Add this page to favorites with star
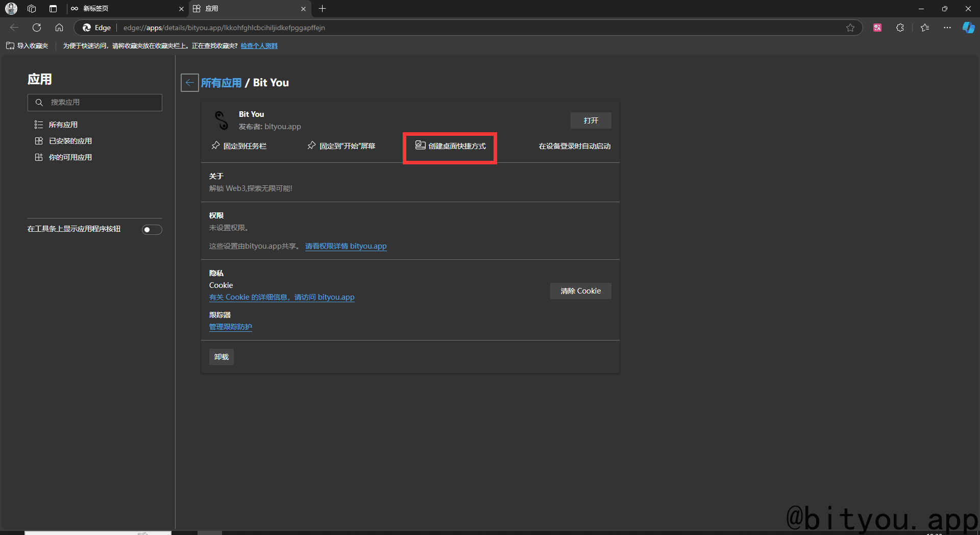 click(850, 28)
